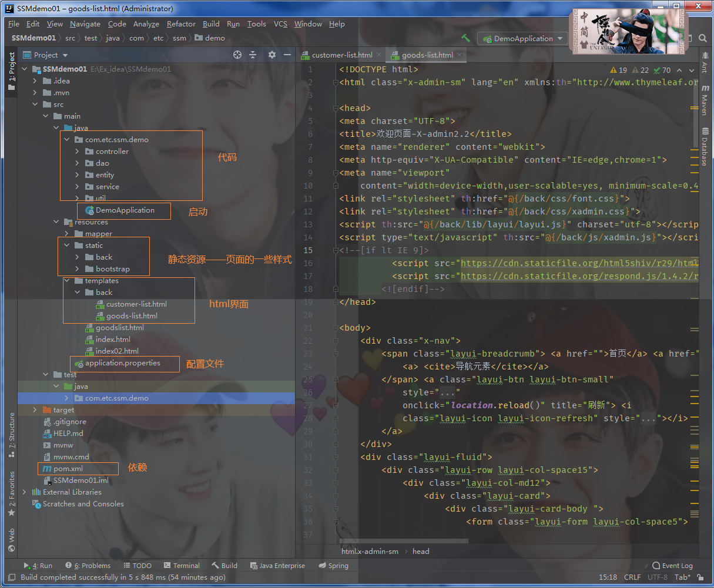Expand the .idea folder

[x=35, y=81]
